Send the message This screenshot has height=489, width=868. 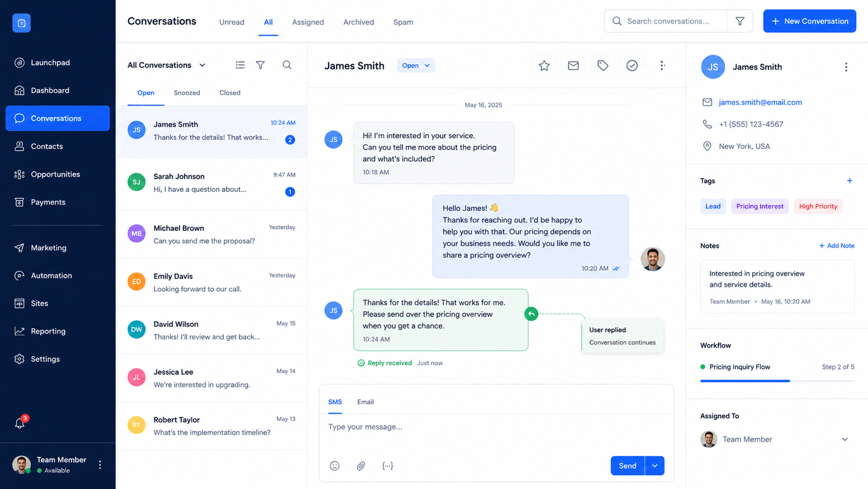[628, 466]
